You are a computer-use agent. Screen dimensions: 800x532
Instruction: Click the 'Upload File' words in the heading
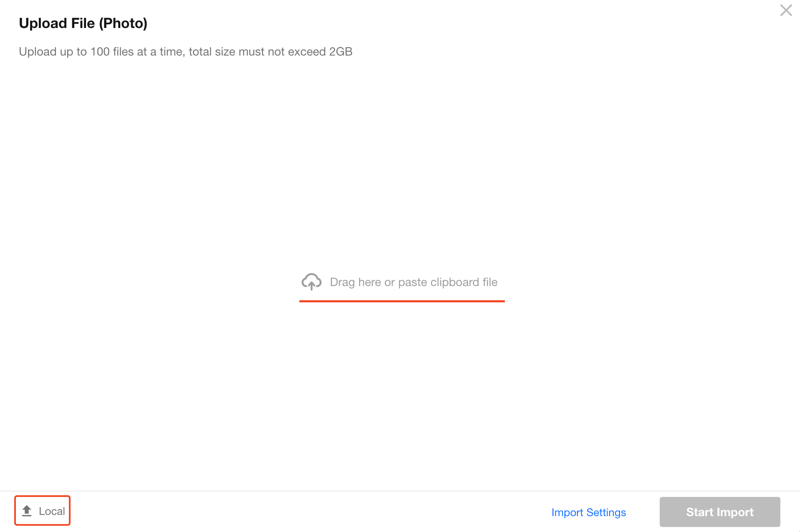click(x=57, y=23)
